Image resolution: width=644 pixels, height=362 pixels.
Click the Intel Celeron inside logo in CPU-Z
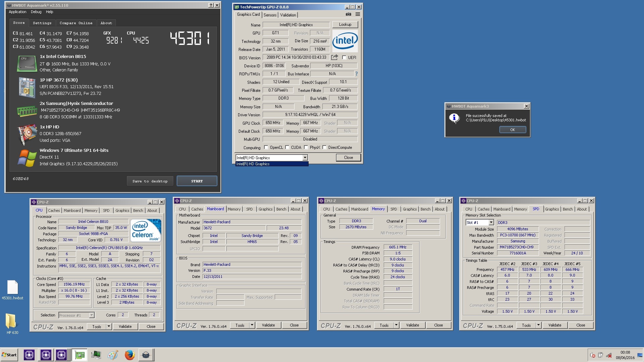[x=146, y=230]
